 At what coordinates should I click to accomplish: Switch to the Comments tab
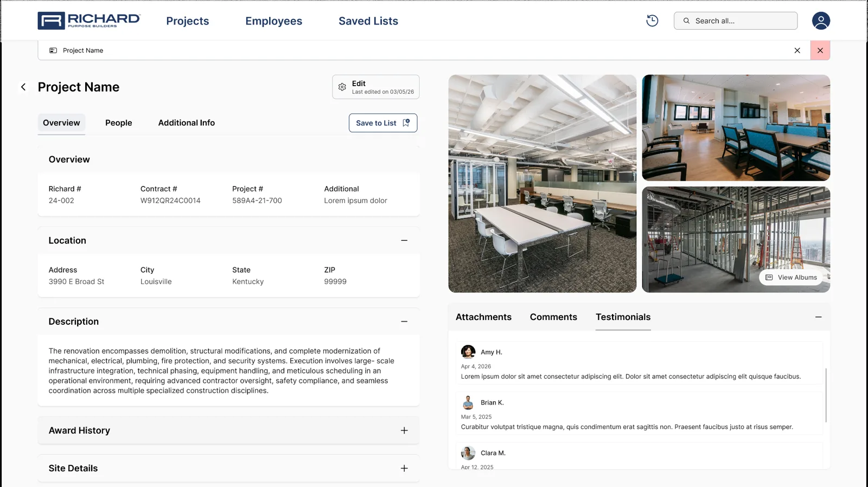coord(553,317)
